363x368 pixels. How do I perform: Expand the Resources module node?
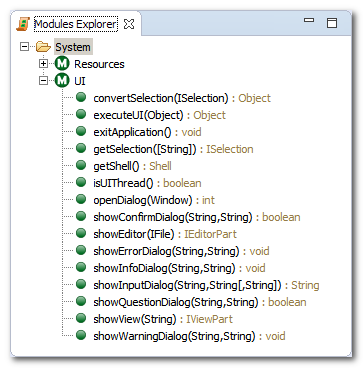click(43, 64)
